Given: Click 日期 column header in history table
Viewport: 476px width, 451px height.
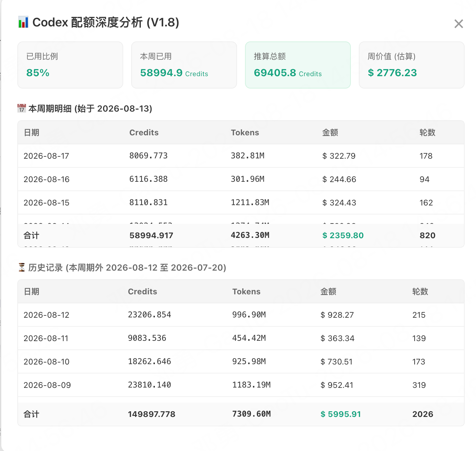Looking at the screenshot, I should pyautogui.click(x=31, y=292).
